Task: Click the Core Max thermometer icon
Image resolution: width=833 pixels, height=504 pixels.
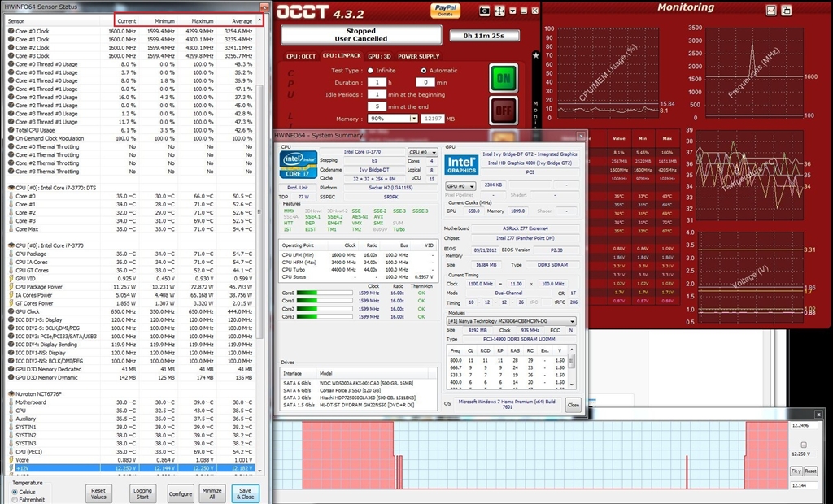Action: 11,229
